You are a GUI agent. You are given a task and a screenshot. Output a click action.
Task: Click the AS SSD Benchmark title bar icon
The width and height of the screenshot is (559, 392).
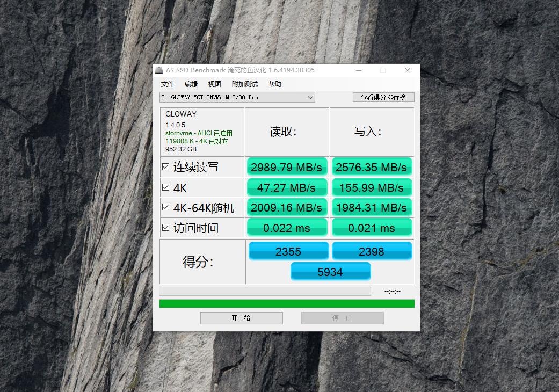[x=159, y=70]
